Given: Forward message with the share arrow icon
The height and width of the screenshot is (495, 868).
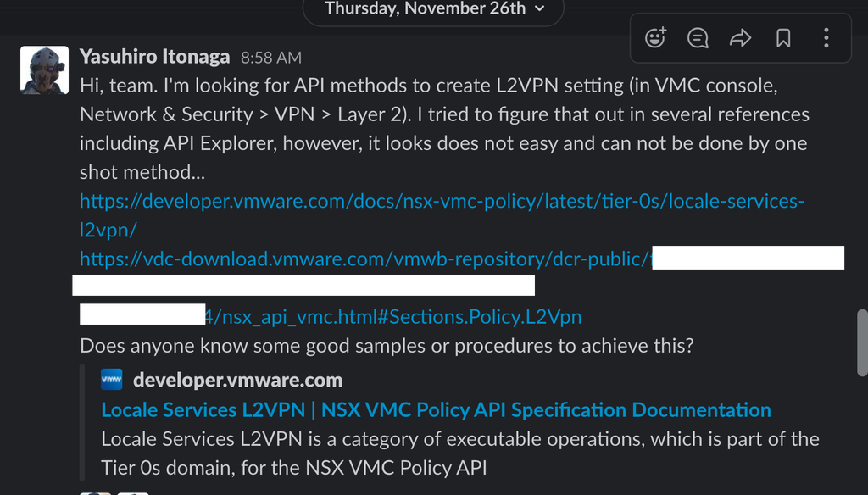Looking at the screenshot, I should [740, 38].
